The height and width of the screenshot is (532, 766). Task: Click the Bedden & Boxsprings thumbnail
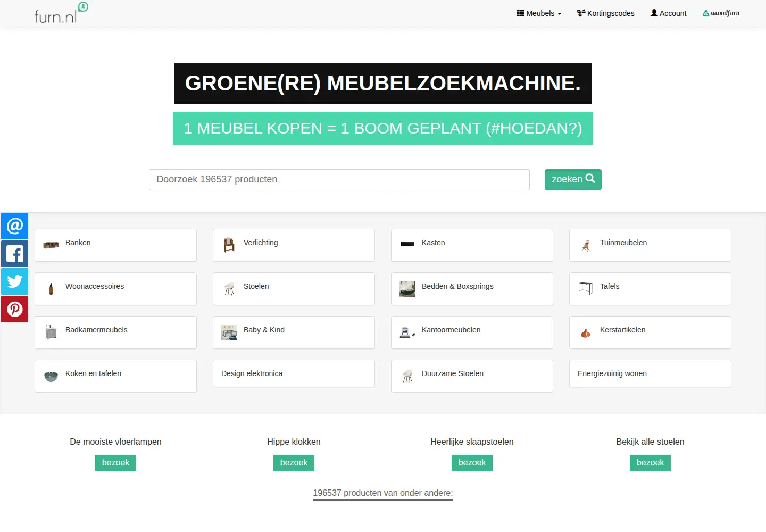pyautogui.click(x=407, y=289)
